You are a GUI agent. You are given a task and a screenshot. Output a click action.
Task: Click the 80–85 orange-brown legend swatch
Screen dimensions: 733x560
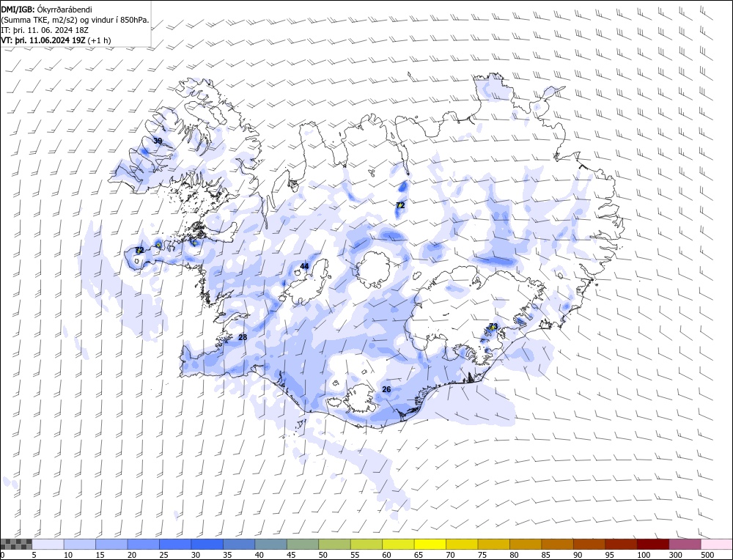click(526, 544)
